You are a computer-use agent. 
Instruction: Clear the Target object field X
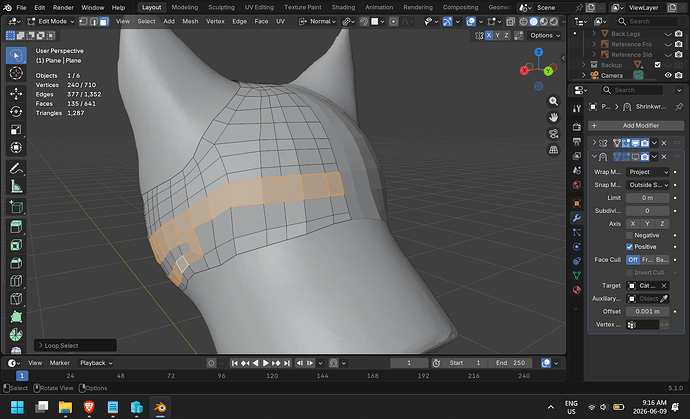[x=664, y=286]
